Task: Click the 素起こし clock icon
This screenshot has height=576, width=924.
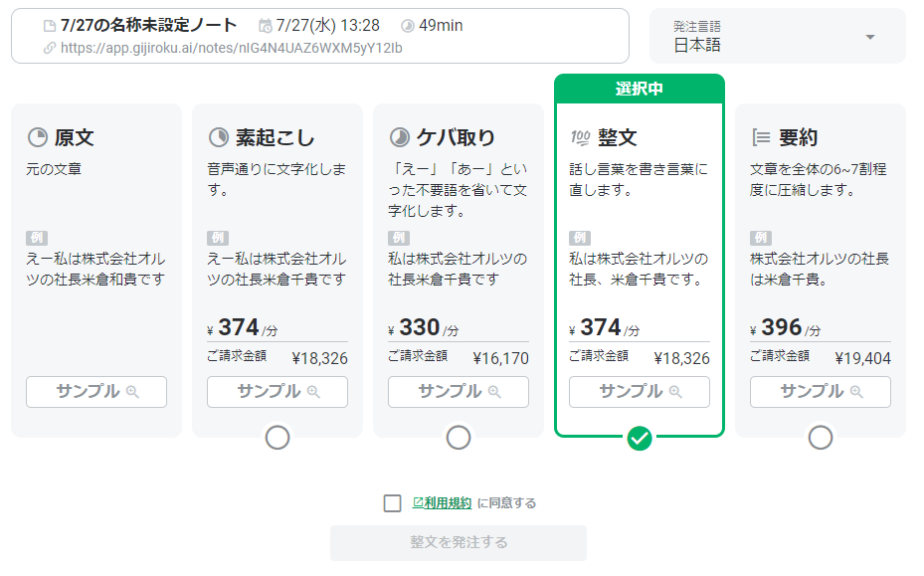Action: pos(219,137)
